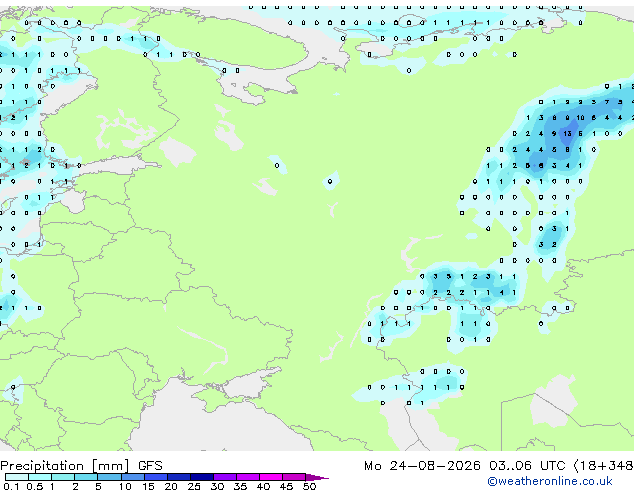634x490 pixels.
Task: Click the '0.1' legend scale label
Action: pos(11,486)
